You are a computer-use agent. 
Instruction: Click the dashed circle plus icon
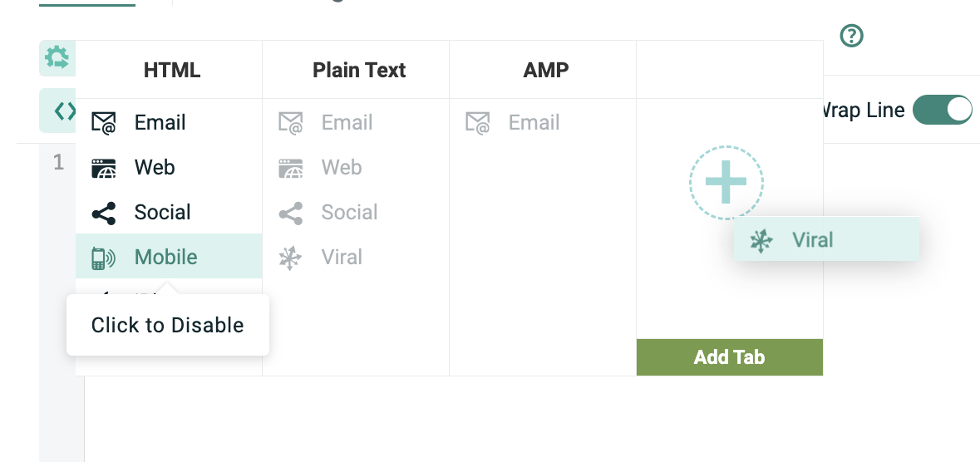[726, 182]
